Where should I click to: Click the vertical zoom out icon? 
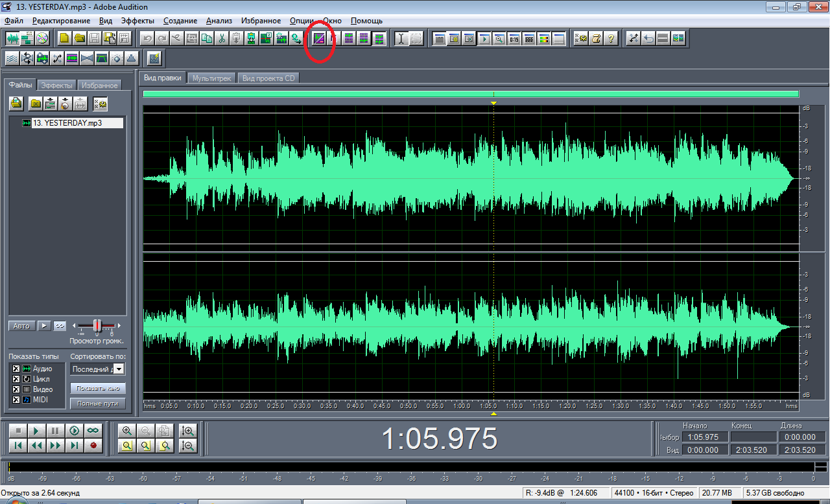188,445
